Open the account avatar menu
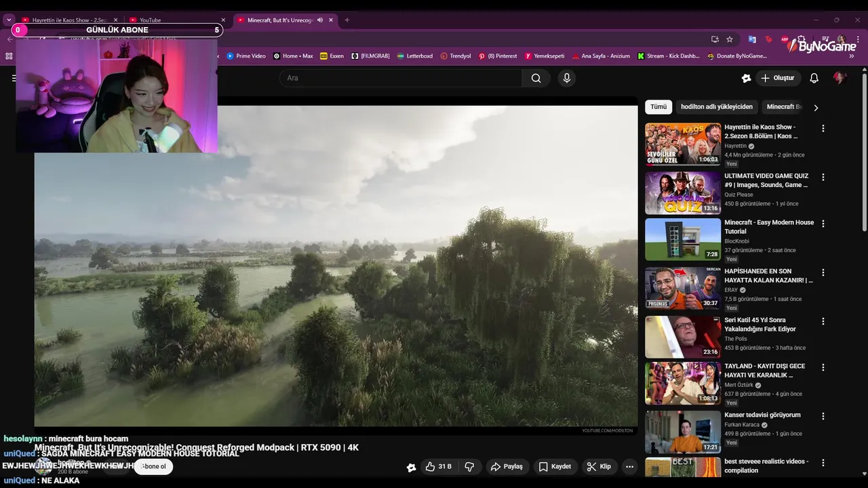Image resolution: width=868 pixels, height=488 pixels. point(840,78)
